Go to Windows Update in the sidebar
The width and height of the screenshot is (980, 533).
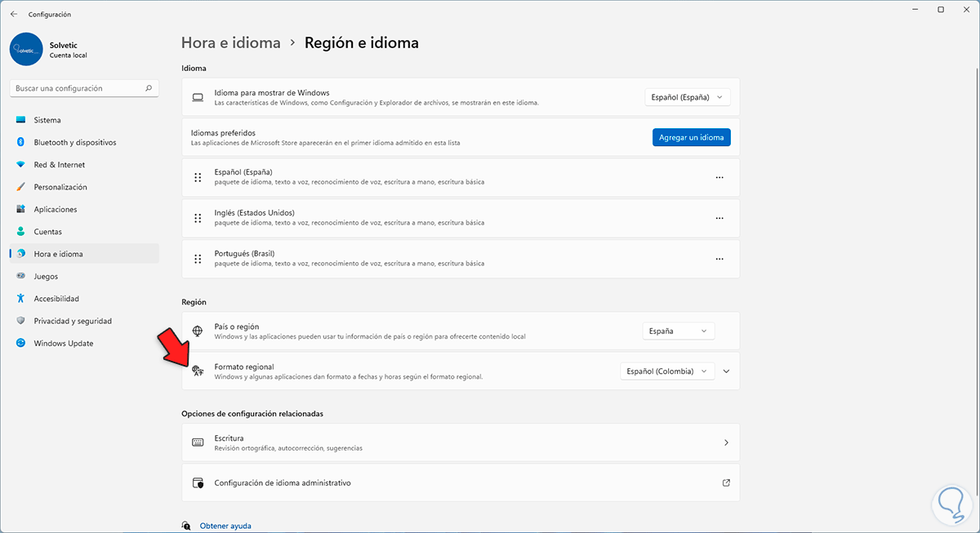(64, 344)
